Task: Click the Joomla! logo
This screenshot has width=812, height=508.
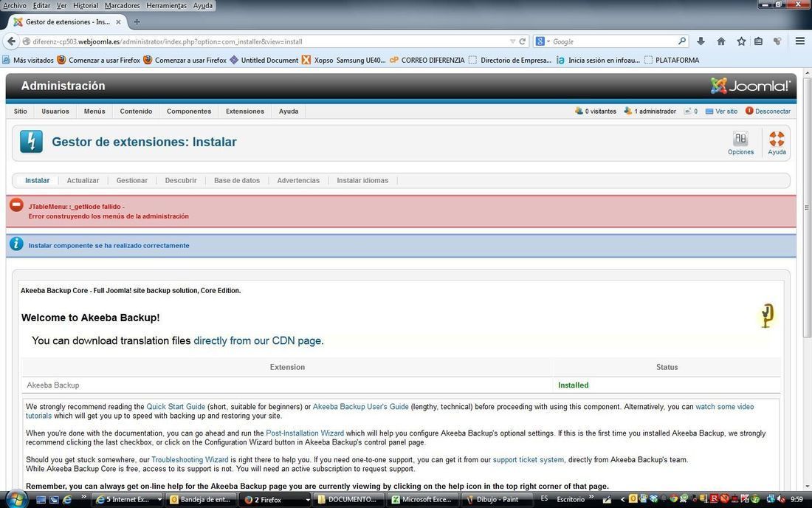Action: coord(751,86)
